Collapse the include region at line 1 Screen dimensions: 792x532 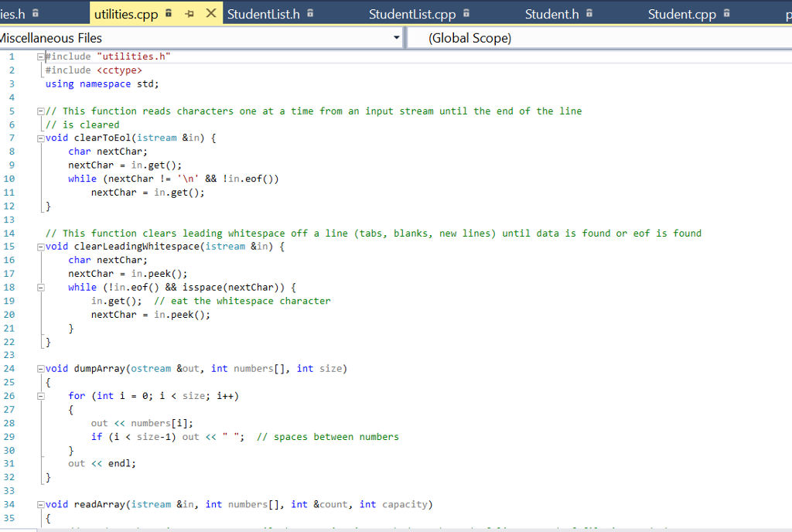39,56
